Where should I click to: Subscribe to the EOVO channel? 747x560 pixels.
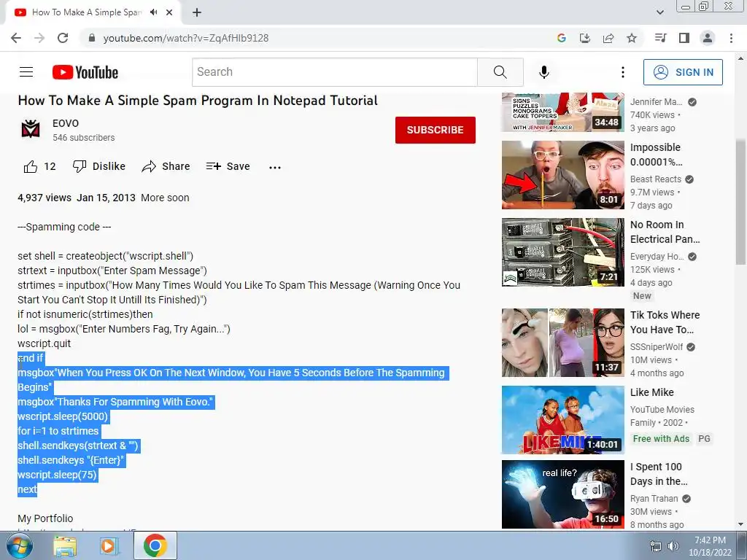coord(435,130)
